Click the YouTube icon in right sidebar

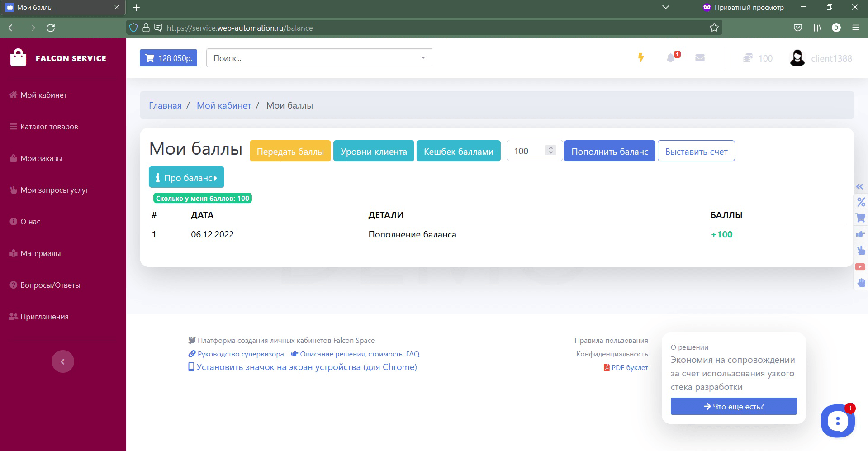860,267
